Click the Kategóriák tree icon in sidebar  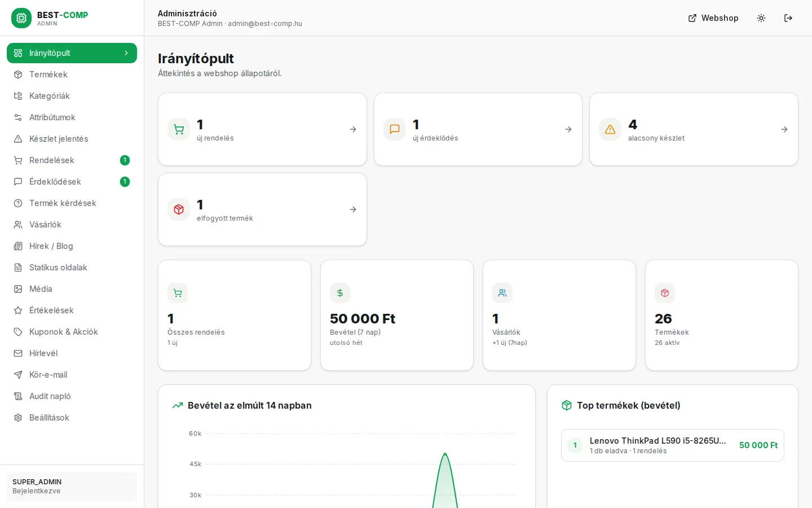pos(18,96)
